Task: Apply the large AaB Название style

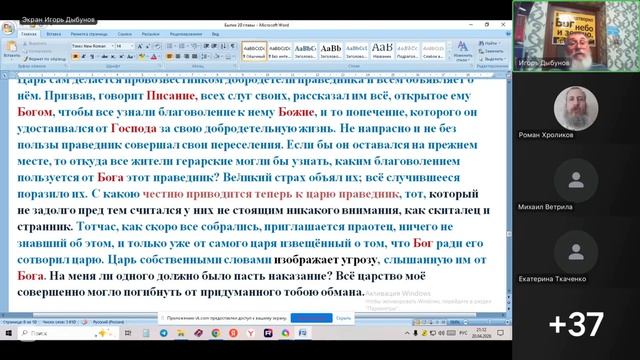Action: (382, 51)
